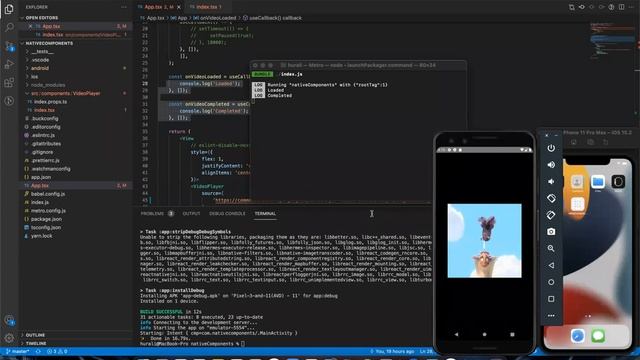Expand the ios folder
The height and width of the screenshot is (360, 640).
(x=34, y=77)
